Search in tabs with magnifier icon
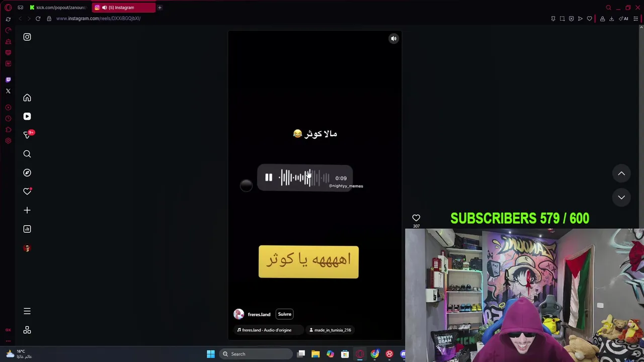The image size is (644, 362). [608, 8]
